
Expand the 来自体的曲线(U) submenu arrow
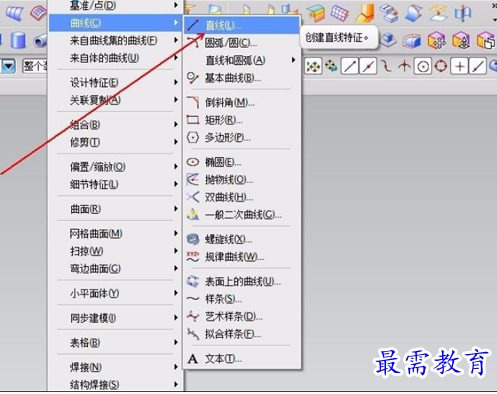176,58
